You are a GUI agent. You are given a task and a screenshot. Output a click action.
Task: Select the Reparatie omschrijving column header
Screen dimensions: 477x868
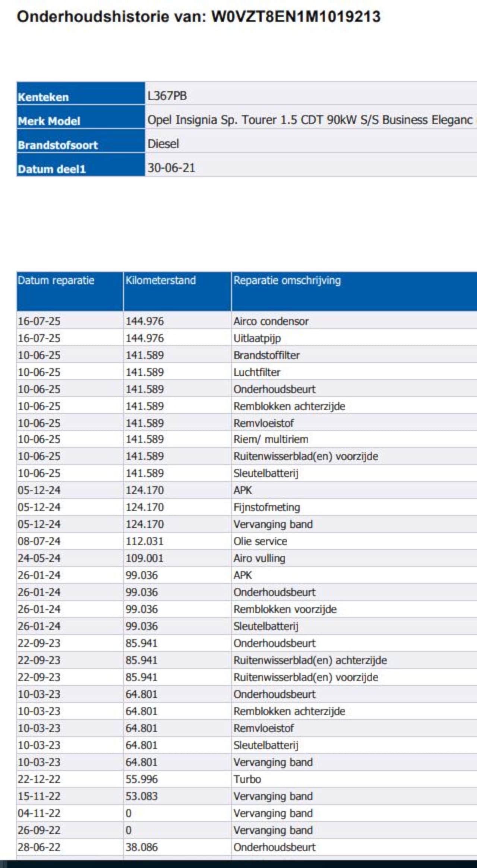[x=287, y=280]
